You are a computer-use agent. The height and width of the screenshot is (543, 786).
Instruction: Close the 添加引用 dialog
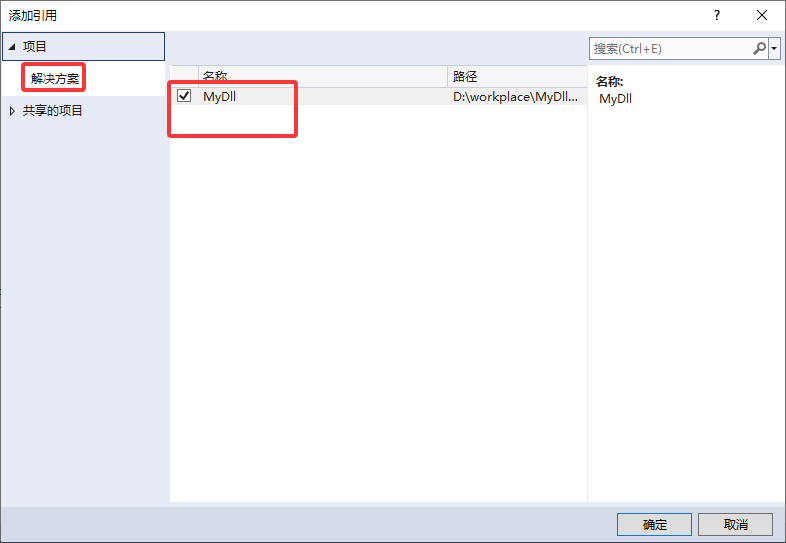tap(762, 16)
